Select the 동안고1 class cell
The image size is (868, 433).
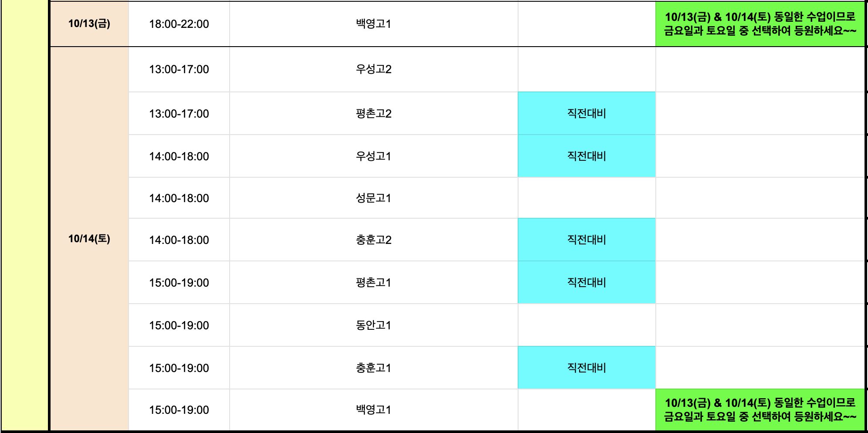(373, 325)
